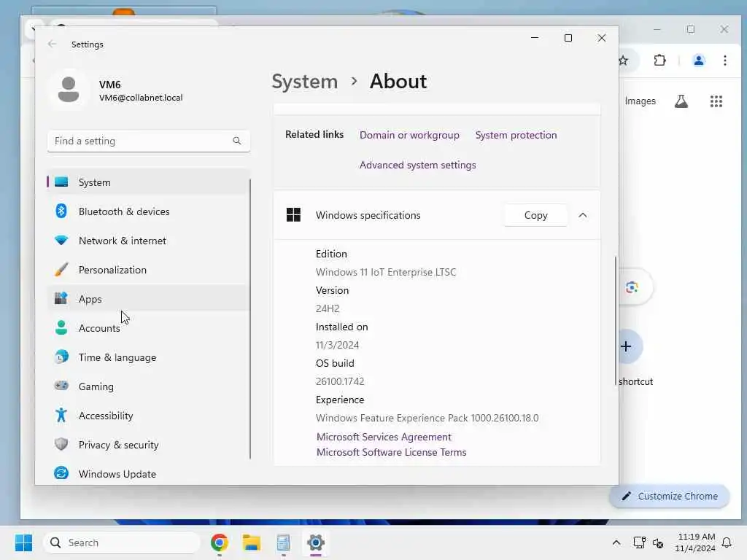Screen dimensions: 747x560
Task: Click the Network wifi icon in sidebar
Action: [61, 241]
